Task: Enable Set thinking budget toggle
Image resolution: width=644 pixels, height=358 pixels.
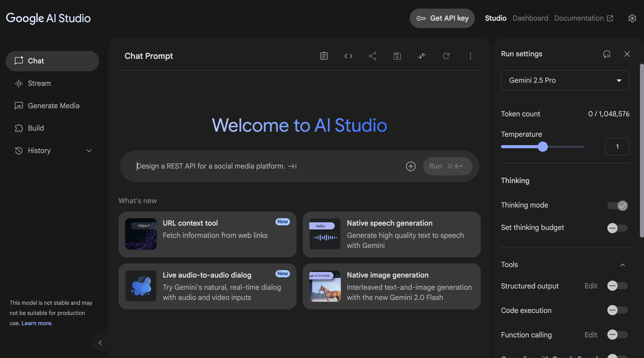Action: tap(617, 228)
